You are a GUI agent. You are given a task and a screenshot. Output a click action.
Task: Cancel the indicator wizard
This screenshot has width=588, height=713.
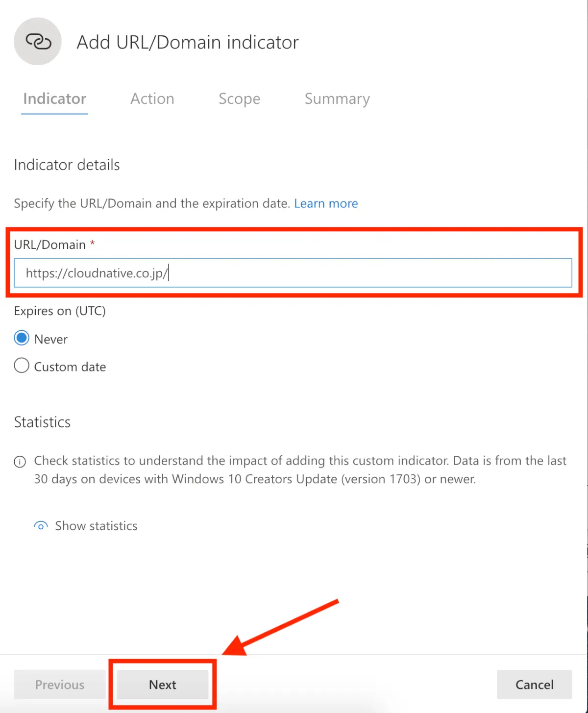coord(534,685)
